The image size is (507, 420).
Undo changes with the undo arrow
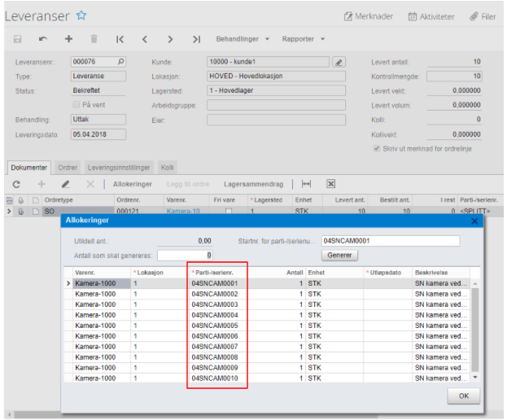[x=43, y=39]
